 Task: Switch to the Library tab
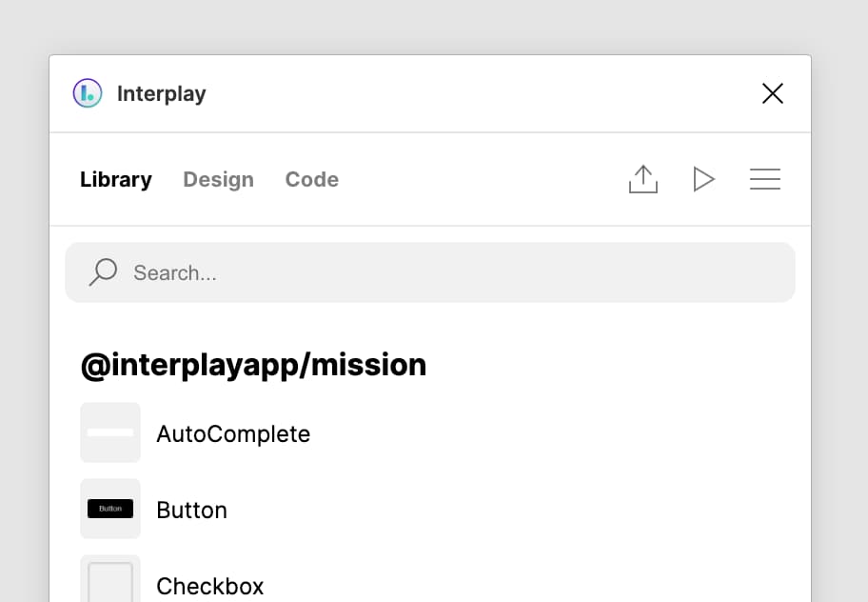[116, 179]
